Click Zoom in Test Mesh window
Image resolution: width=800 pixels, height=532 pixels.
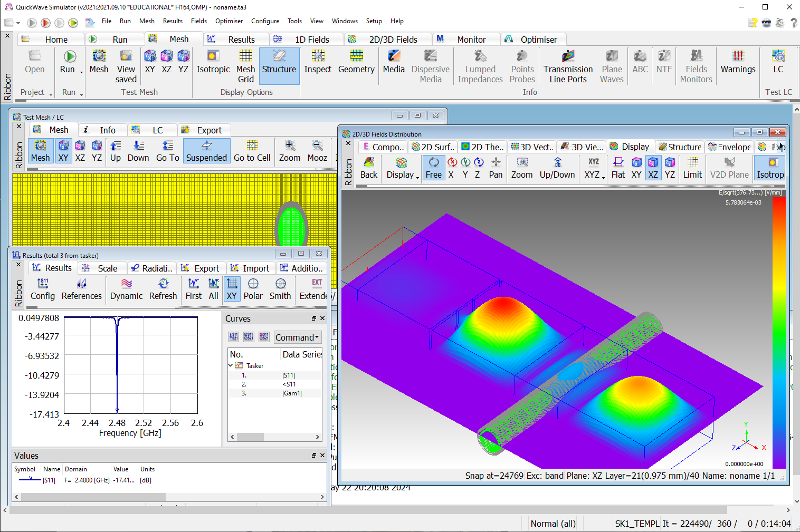coord(290,151)
